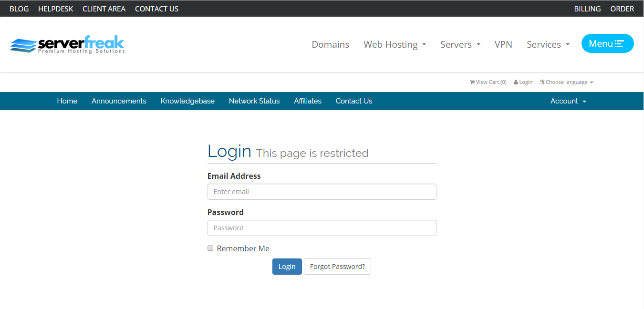Expand the Services menu
The width and height of the screenshot is (644, 309).
click(548, 44)
